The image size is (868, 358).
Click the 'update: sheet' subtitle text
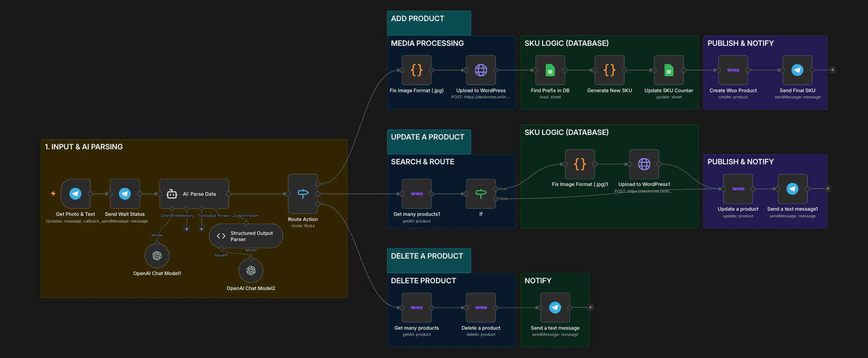(x=669, y=97)
